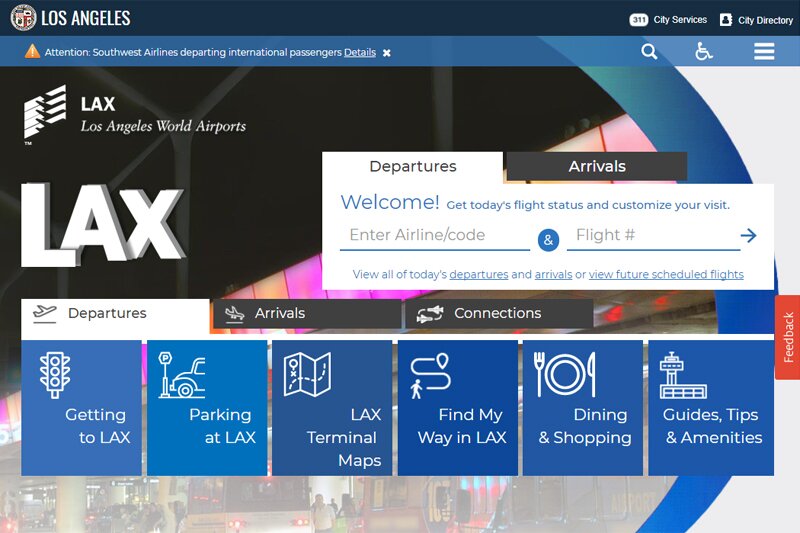This screenshot has height=533, width=800.
Task: Select Departures tab in flight search box
Action: (x=412, y=167)
